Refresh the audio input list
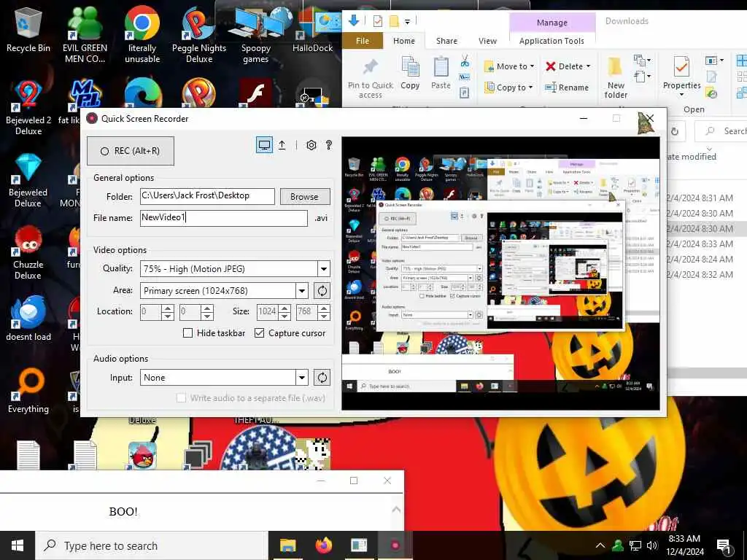Screen dimensions: 747x560 [322, 378]
